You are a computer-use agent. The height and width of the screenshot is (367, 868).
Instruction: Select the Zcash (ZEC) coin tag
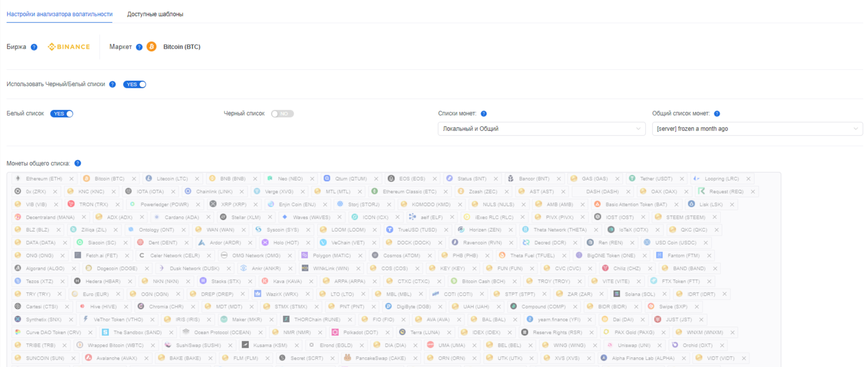(x=483, y=191)
